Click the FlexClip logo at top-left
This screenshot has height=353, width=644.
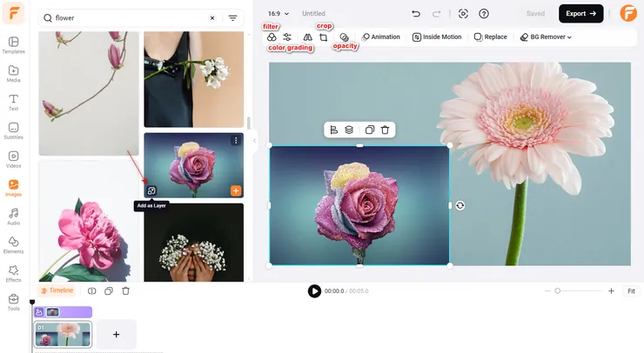[x=13, y=13]
